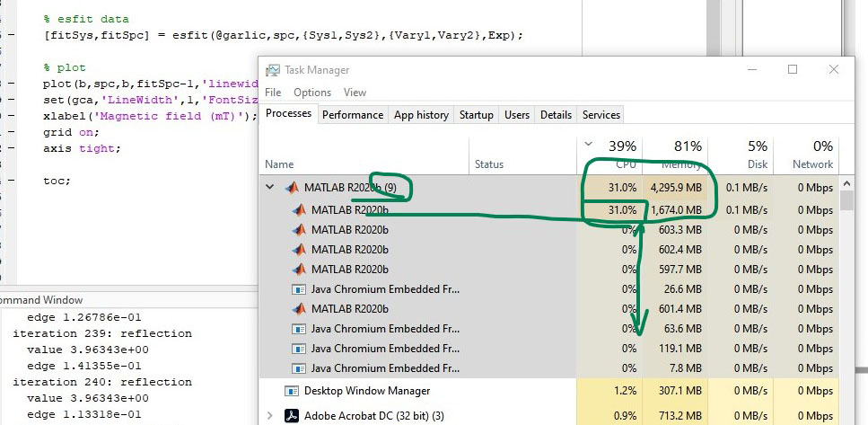Click the Java Chromium icon of the 26.6 MB process

(x=299, y=288)
